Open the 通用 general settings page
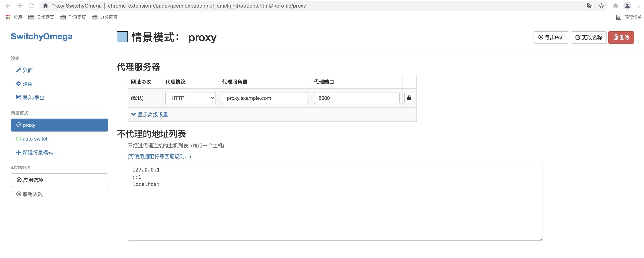The width and height of the screenshot is (644, 258). click(x=27, y=84)
